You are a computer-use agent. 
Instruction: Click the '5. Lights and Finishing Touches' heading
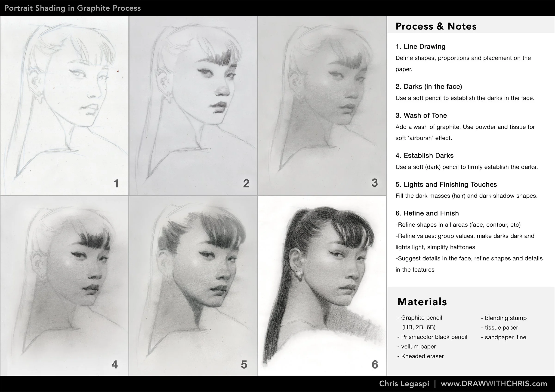pos(446,184)
